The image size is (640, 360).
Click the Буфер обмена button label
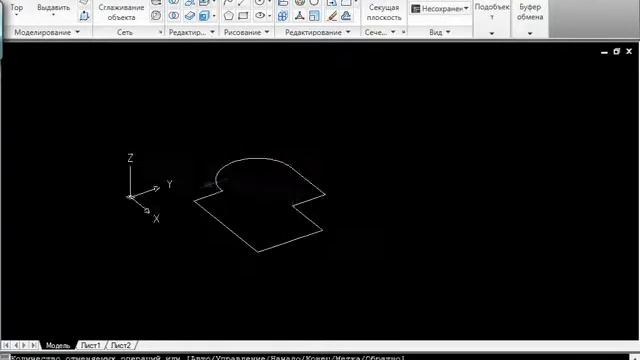pyautogui.click(x=530, y=12)
